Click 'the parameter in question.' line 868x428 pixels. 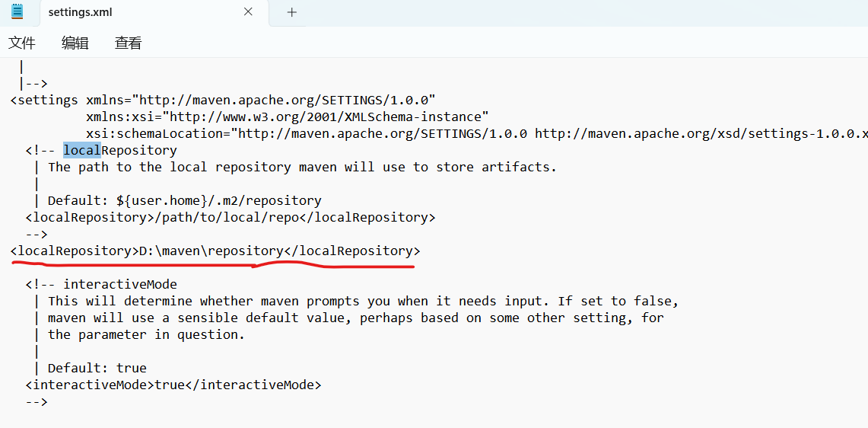(146, 335)
